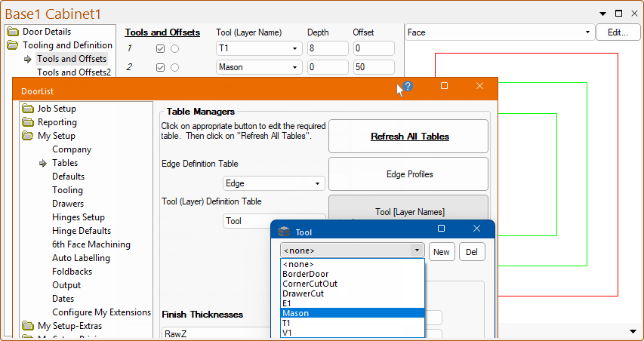Click the Tool dialog cube icon
This screenshot has width=644, height=341.
(x=284, y=232)
